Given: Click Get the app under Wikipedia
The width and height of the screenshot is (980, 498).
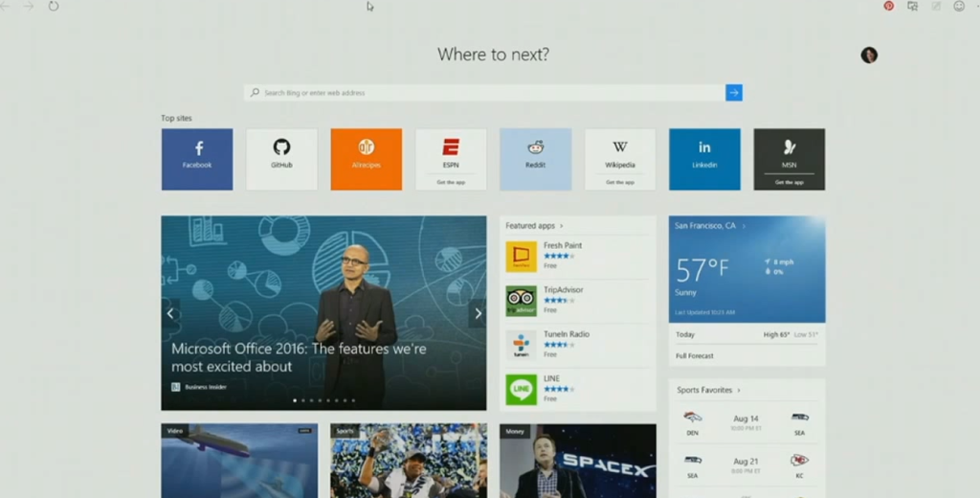Looking at the screenshot, I should [620, 182].
